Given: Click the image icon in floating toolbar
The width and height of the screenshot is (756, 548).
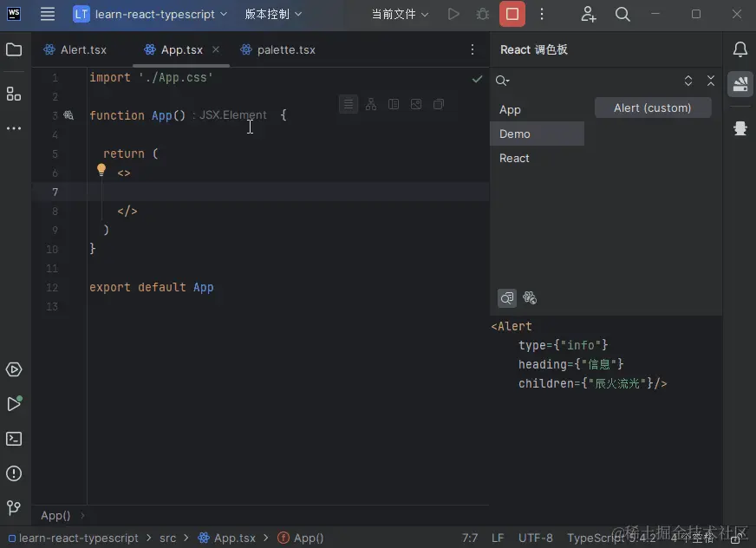Looking at the screenshot, I should pos(416,104).
